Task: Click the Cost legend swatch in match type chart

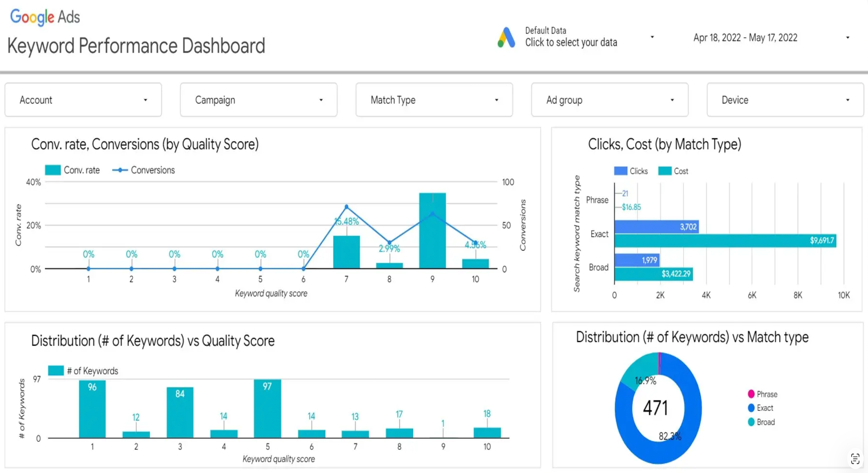Action: click(x=665, y=171)
